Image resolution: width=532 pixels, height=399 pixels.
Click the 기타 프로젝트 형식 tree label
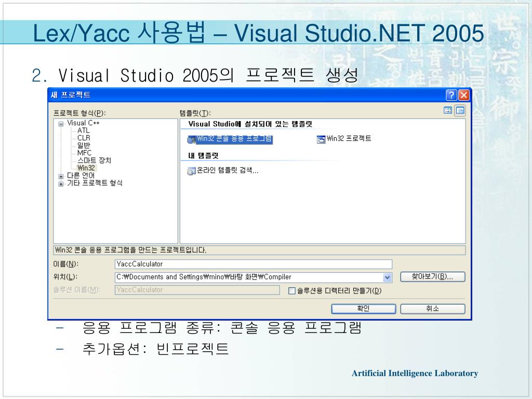click(95, 183)
